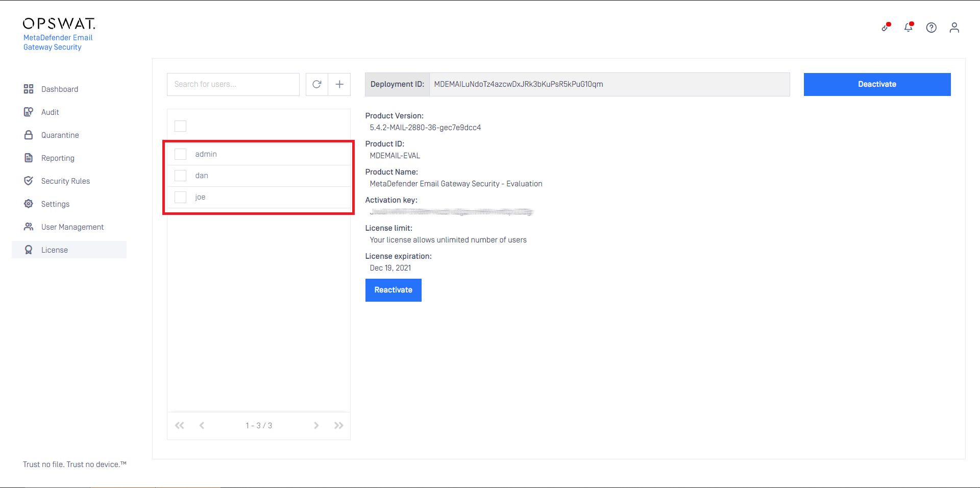
Task: Check the box for user dan
Action: (181, 176)
